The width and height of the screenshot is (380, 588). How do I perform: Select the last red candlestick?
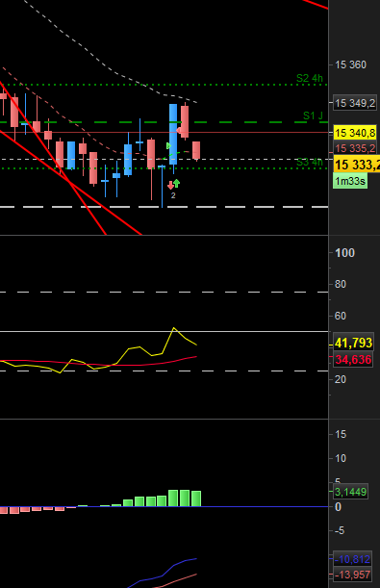coord(196,150)
